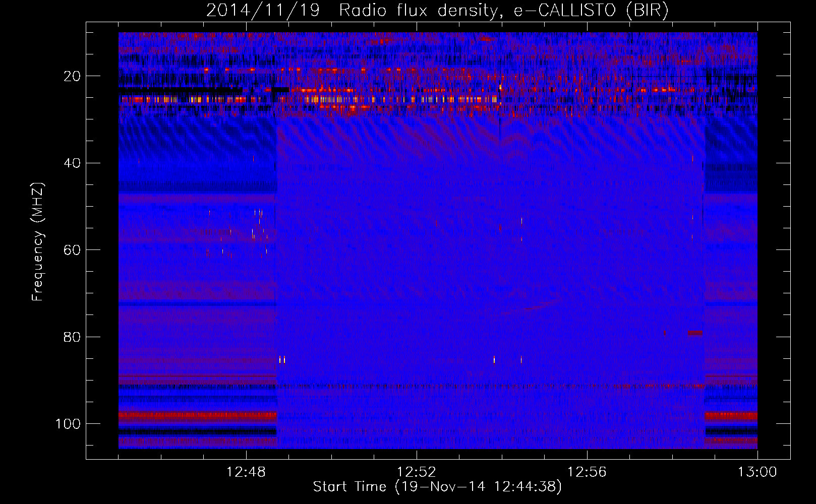Click the time tick label '12:56'
The image size is (816, 504).
[x=587, y=472]
